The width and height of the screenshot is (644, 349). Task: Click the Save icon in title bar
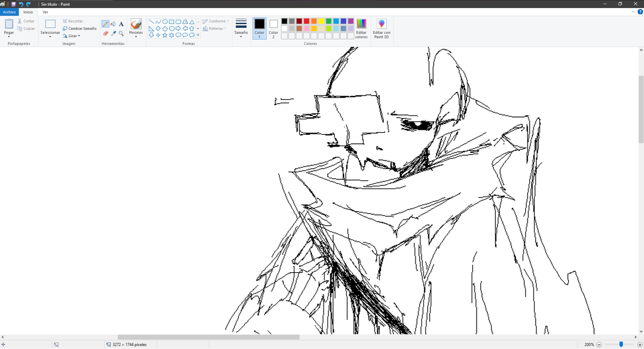[x=14, y=4]
